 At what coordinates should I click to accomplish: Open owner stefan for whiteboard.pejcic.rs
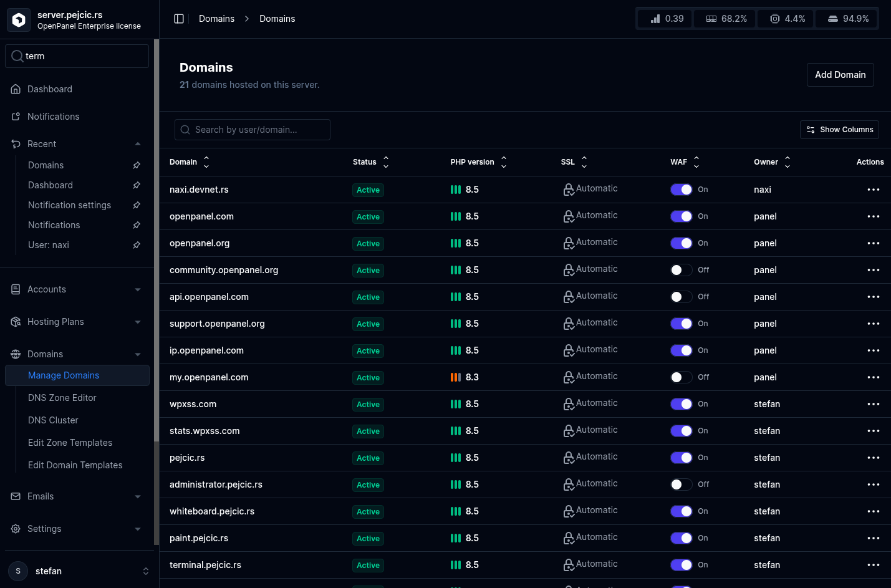(x=767, y=511)
